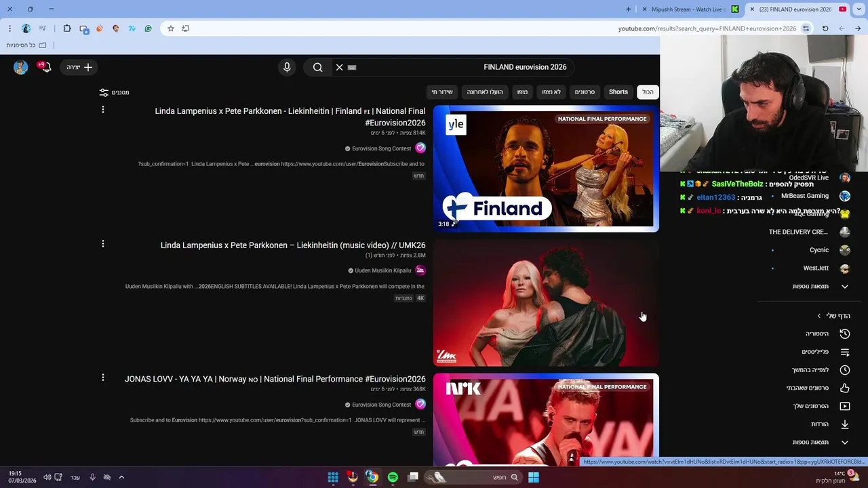Open the Liekinheitin (music video) // UMK26 title

point(293,245)
